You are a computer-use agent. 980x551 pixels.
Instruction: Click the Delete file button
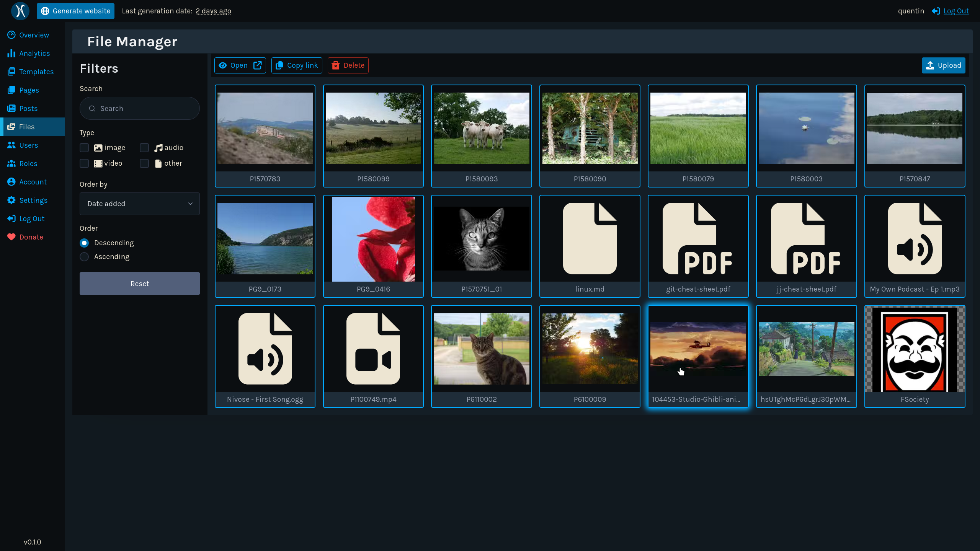pos(348,65)
